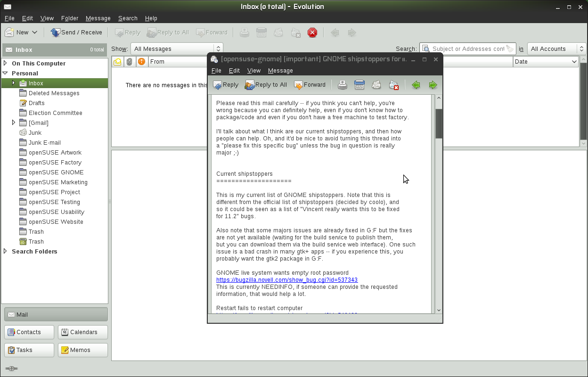Open the Show All Messages dropdown
Image resolution: width=588 pixels, height=377 pixels.
(x=176, y=49)
